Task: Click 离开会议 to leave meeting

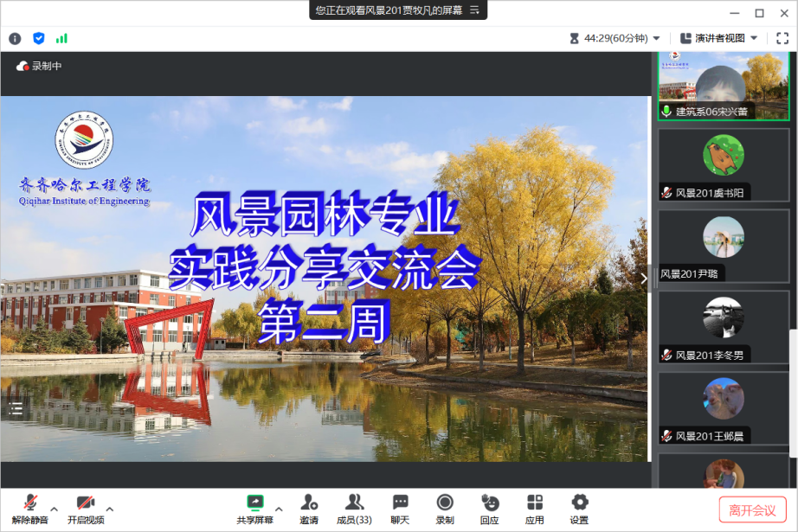Action: (x=752, y=510)
